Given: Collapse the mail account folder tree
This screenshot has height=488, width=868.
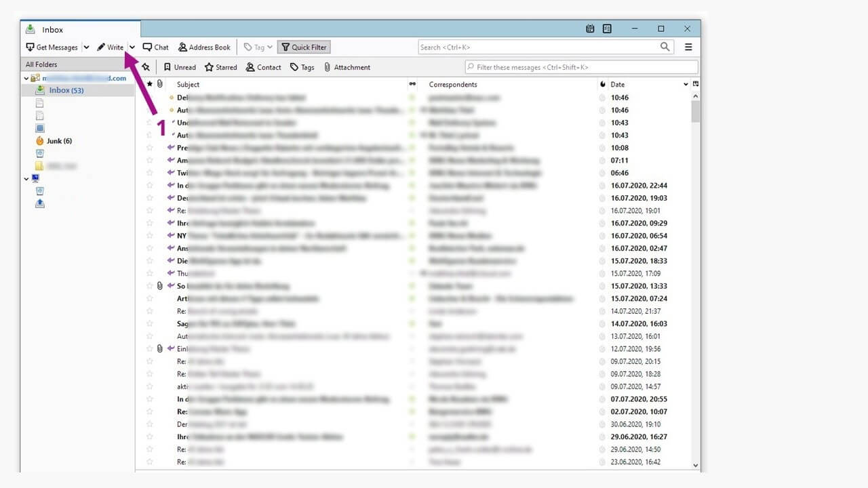Looking at the screenshot, I should coord(26,79).
